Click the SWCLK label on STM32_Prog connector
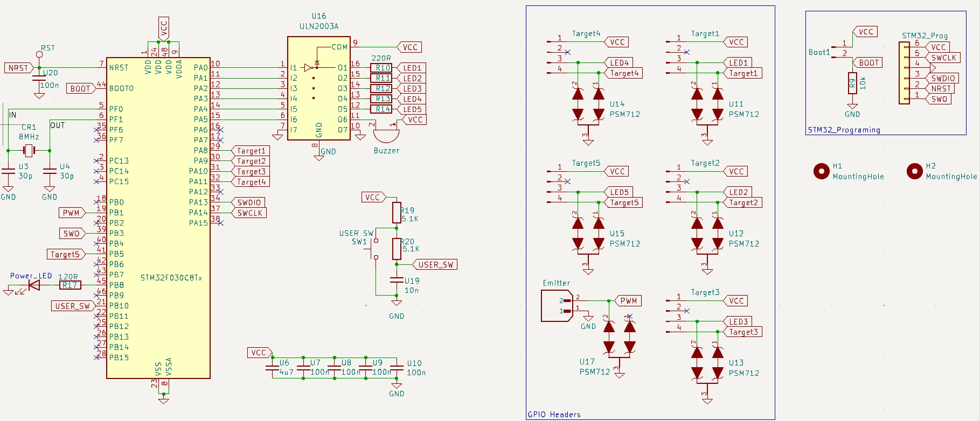This screenshot has width=980, height=421. [943, 58]
